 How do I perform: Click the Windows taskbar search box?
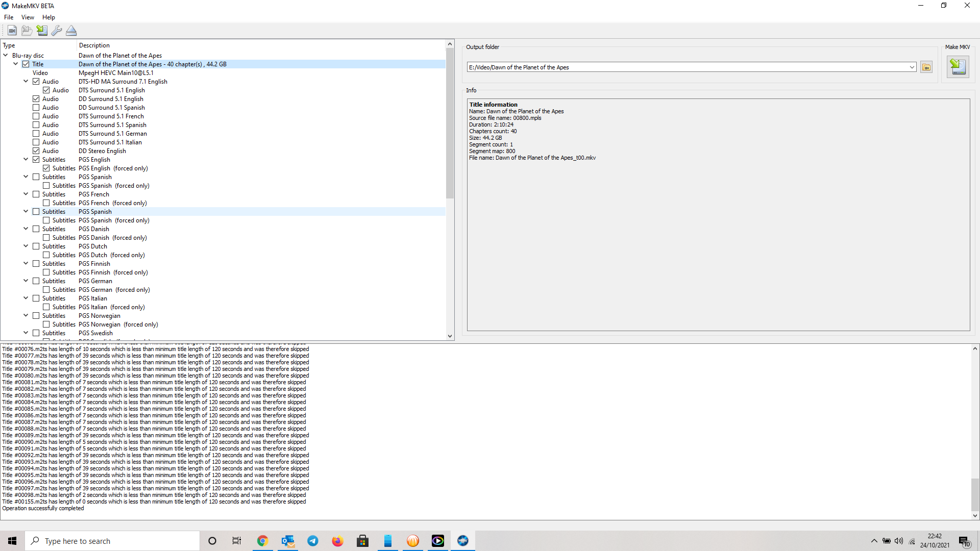(x=112, y=541)
